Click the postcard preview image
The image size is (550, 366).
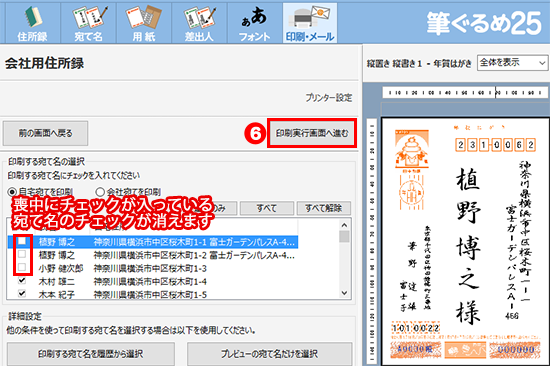click(465, 241)
